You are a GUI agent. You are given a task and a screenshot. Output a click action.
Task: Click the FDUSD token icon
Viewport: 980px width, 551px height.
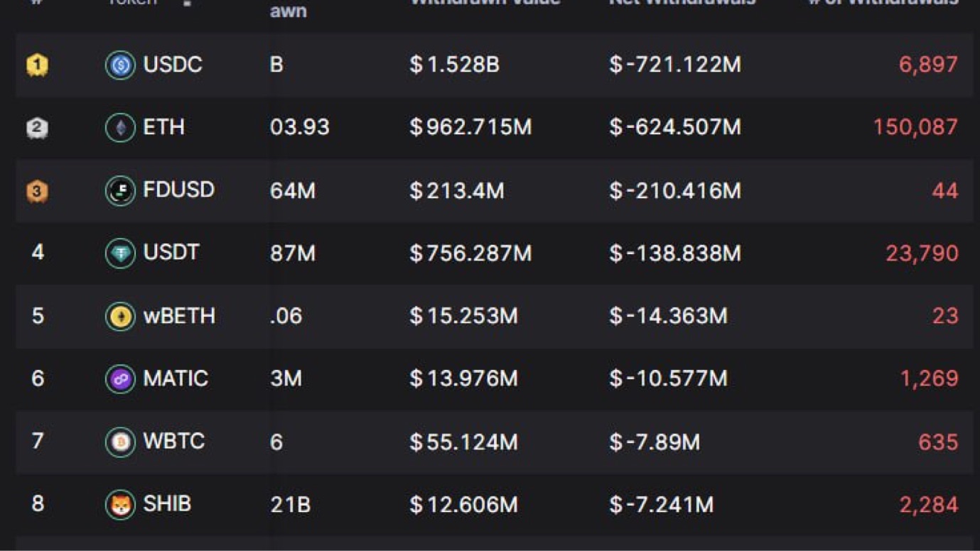[x=120, y=190]
